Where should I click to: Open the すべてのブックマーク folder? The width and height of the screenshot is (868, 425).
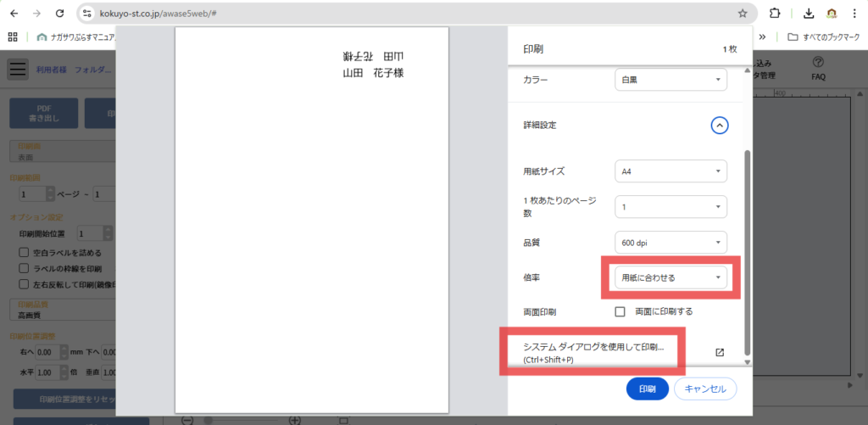[x=822, y=36]
